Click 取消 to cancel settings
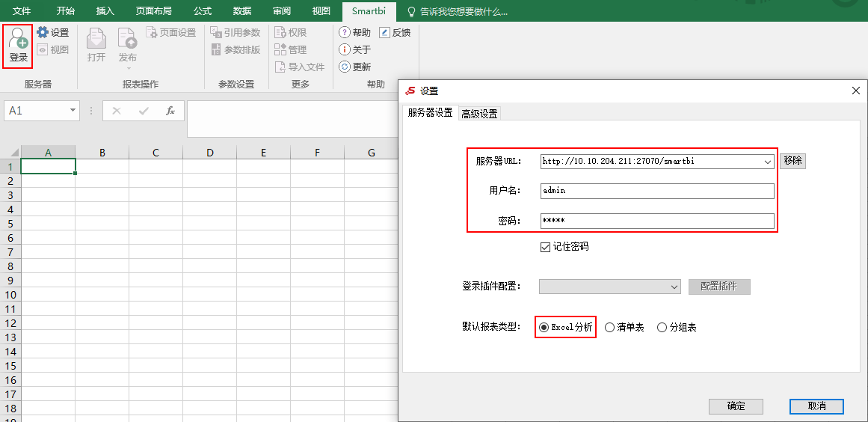868x422 pixels. click(816, 406)
